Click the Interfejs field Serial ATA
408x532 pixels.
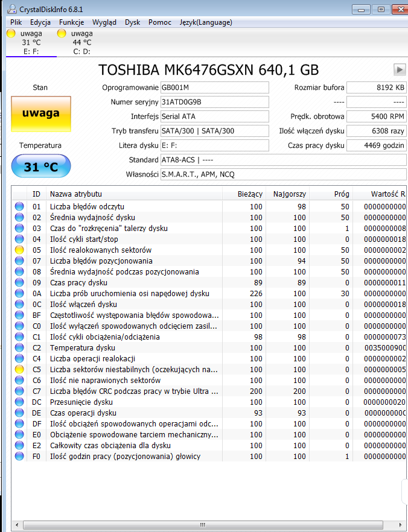point(214,116)
